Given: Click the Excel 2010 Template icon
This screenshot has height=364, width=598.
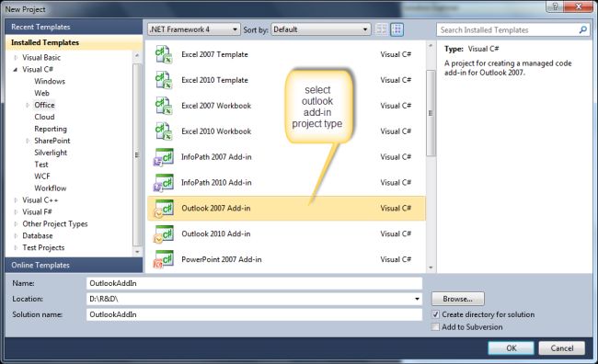Looking at the screenshot, I should [164, 80].
